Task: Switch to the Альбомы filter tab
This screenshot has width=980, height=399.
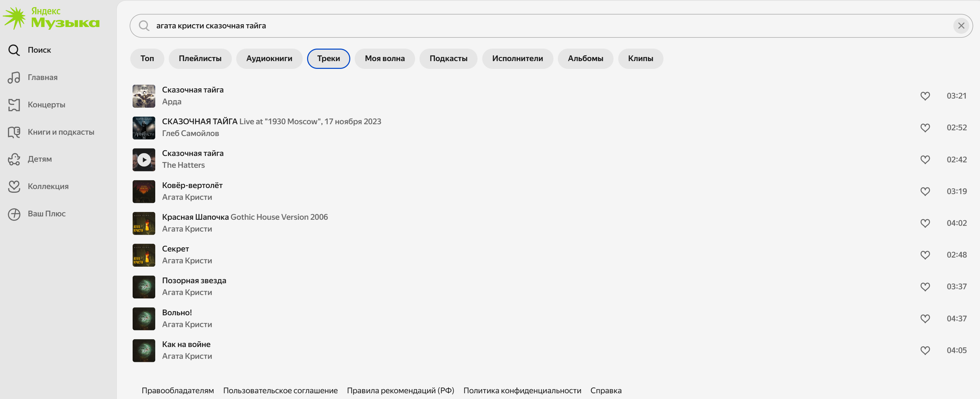Action: click(x=586, y=59)
